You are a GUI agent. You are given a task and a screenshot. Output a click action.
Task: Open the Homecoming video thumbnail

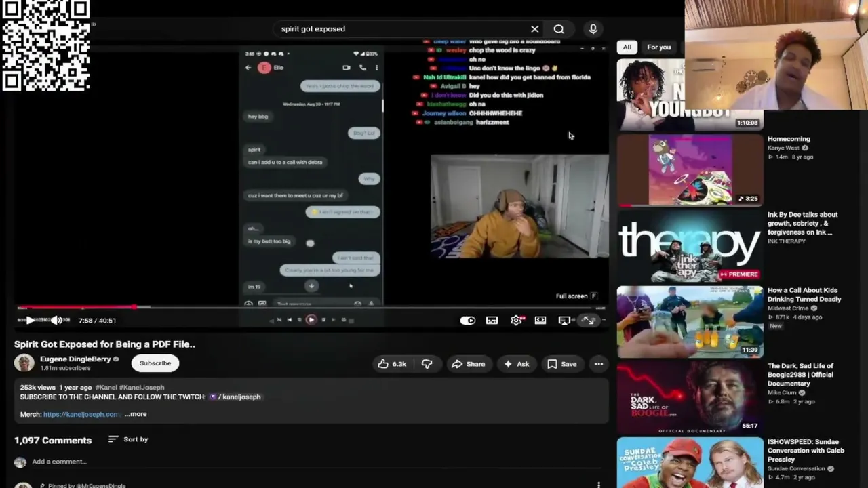coord(690,169)
